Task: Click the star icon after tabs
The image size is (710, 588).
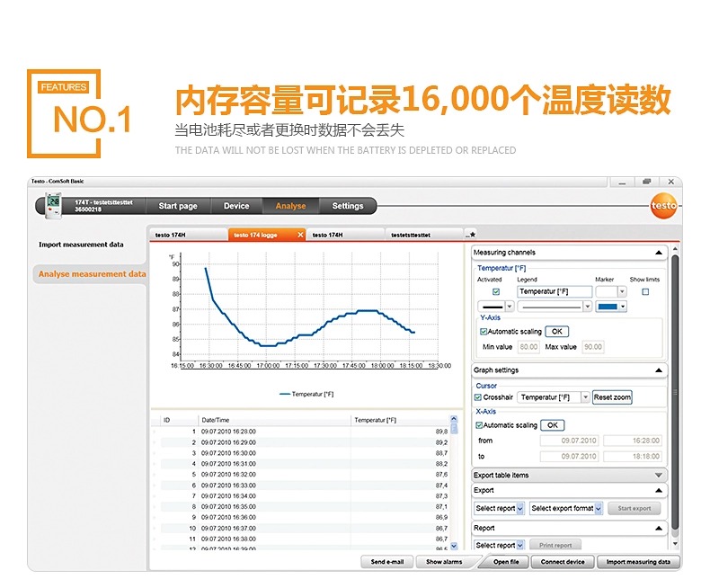Action: 472,234
